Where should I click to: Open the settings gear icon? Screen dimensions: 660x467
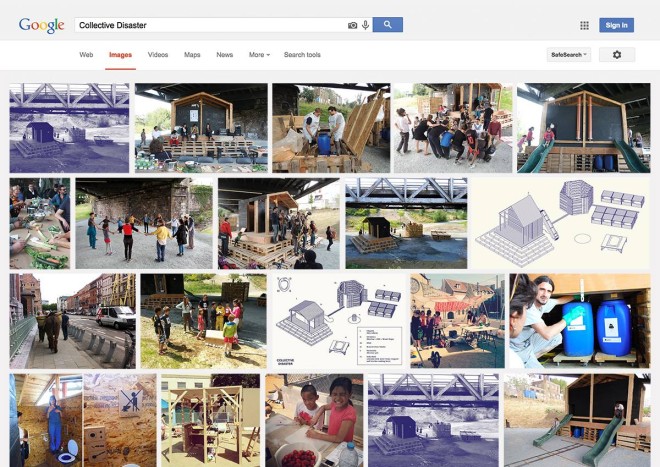[x=617, y=55]
